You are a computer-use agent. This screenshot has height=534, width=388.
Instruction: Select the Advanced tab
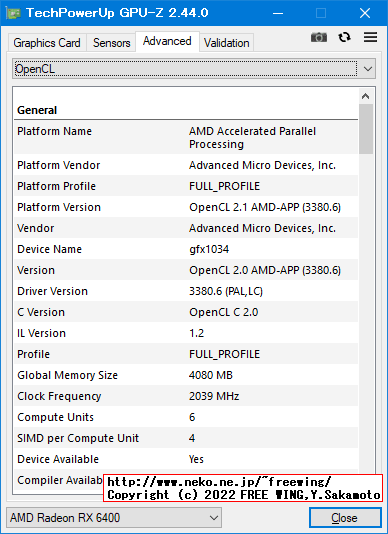coord(167,41)
